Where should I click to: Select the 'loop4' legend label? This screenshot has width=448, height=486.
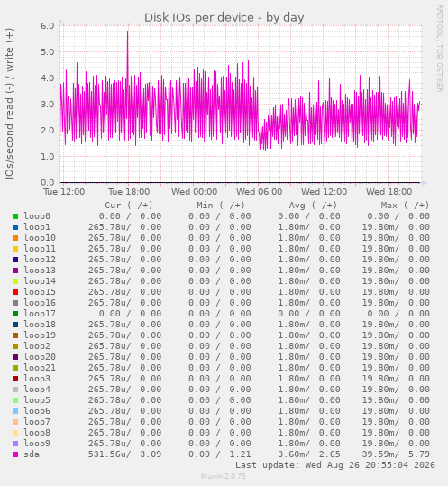click(x=37, y=390)
